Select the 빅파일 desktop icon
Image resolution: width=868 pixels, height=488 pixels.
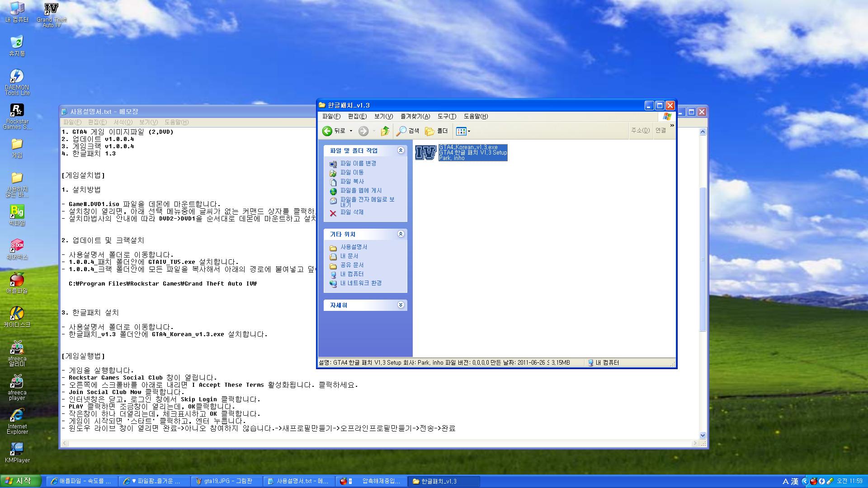[x=17, y=216]
